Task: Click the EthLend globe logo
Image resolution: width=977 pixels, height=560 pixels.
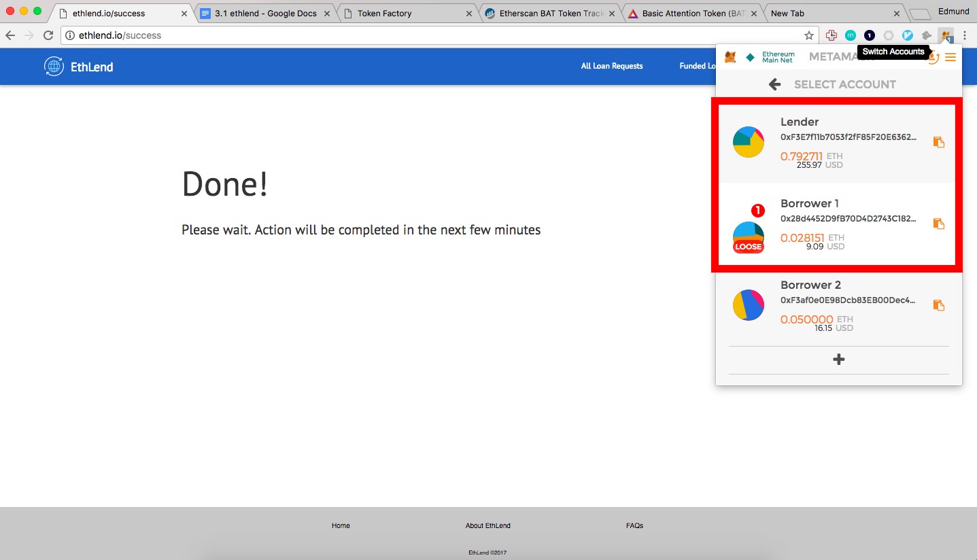Action: pyautogui.click(x=54, y=67)
